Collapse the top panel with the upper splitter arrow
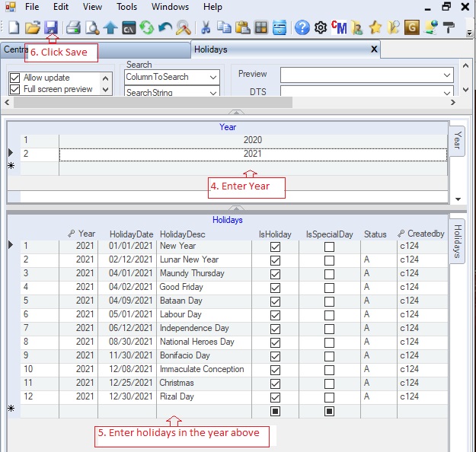This screenshot has width=476, height=452. [236, 113]
